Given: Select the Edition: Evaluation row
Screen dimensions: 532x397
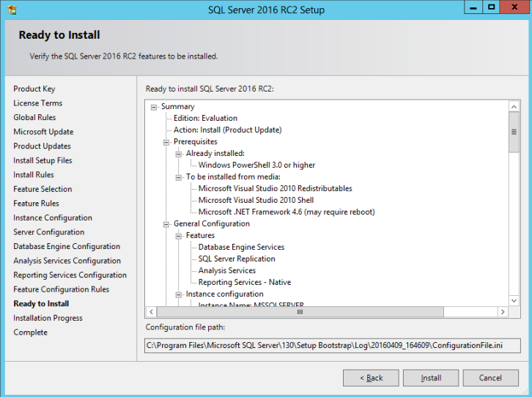Looking at the screenshot, I should tap(206, 119).
